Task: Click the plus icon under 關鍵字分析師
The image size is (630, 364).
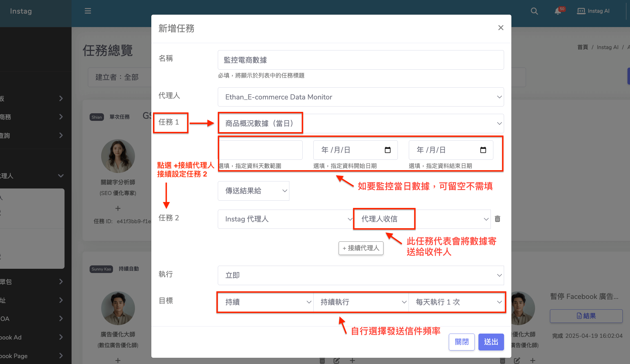Action: pos(118,208)
